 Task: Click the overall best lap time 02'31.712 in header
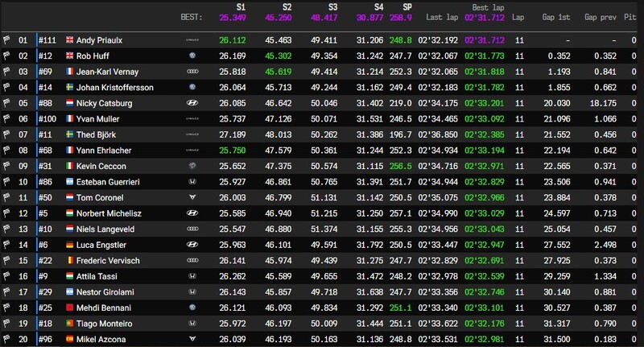point(485,18)
